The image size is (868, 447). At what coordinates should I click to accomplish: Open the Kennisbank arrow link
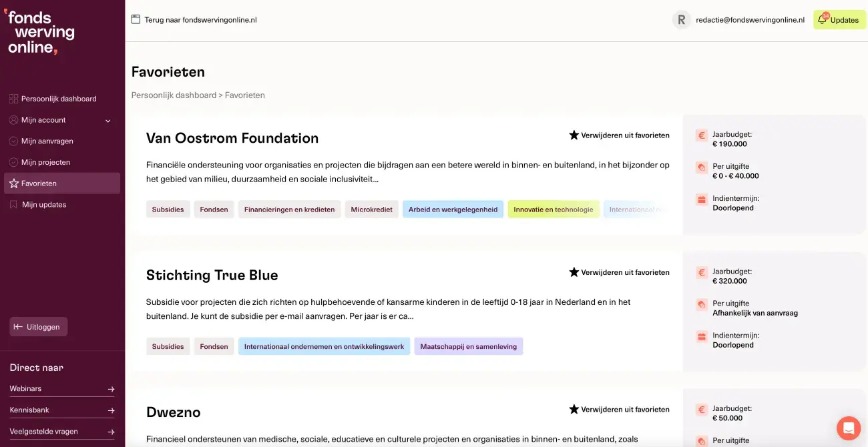pyautogui.click(x=111, y=410)
